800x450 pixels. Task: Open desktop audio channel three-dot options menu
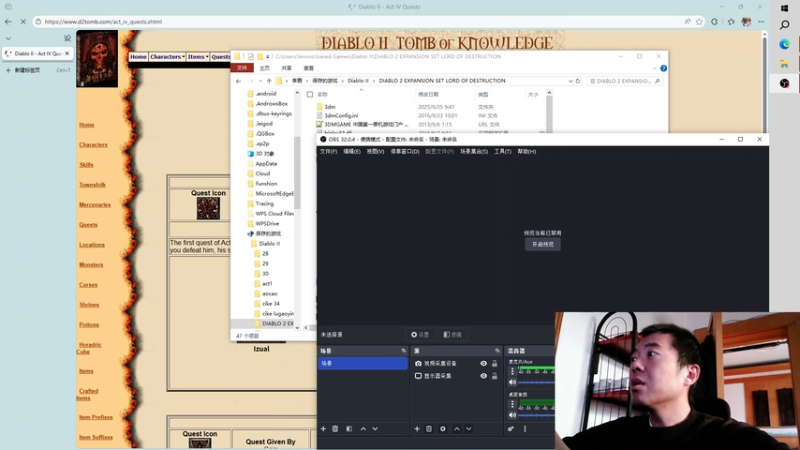(512, 404)
